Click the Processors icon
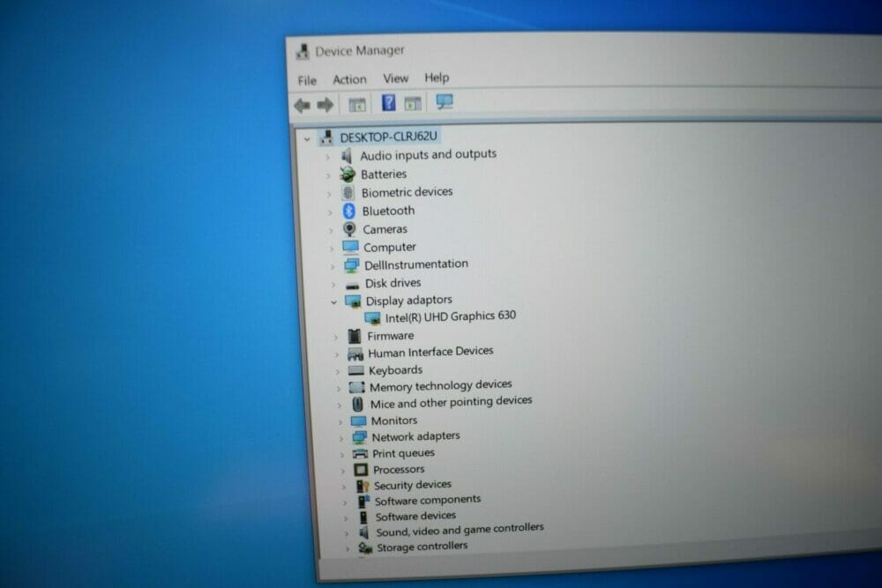882x588 pixels. point(361,469)
